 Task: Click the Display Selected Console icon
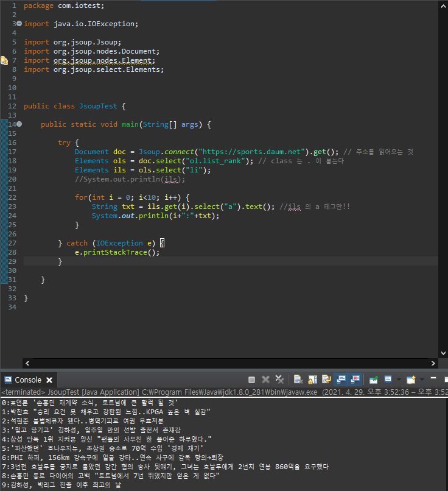point(388,380)
